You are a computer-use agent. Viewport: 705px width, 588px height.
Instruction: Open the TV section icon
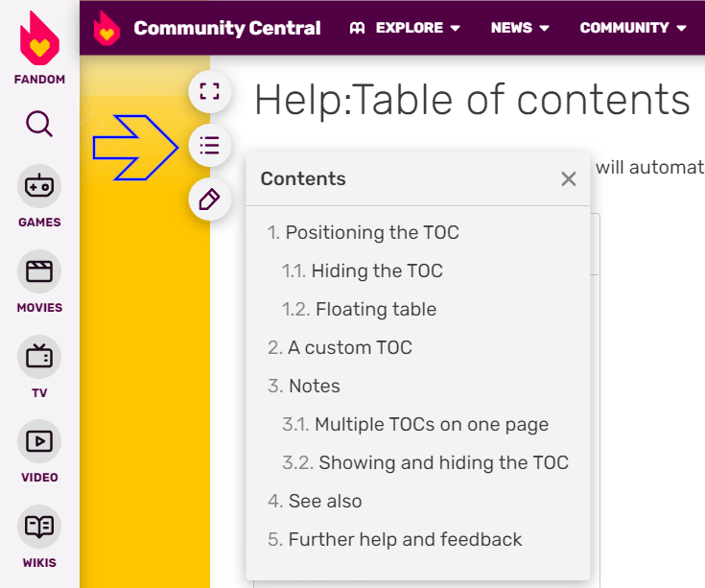[x=39, y=357]
